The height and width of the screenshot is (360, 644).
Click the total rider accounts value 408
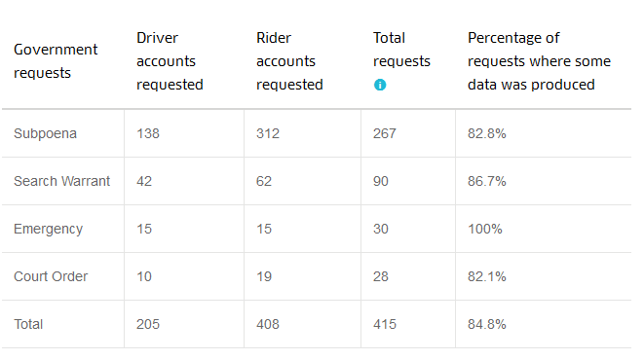(268, 324)
